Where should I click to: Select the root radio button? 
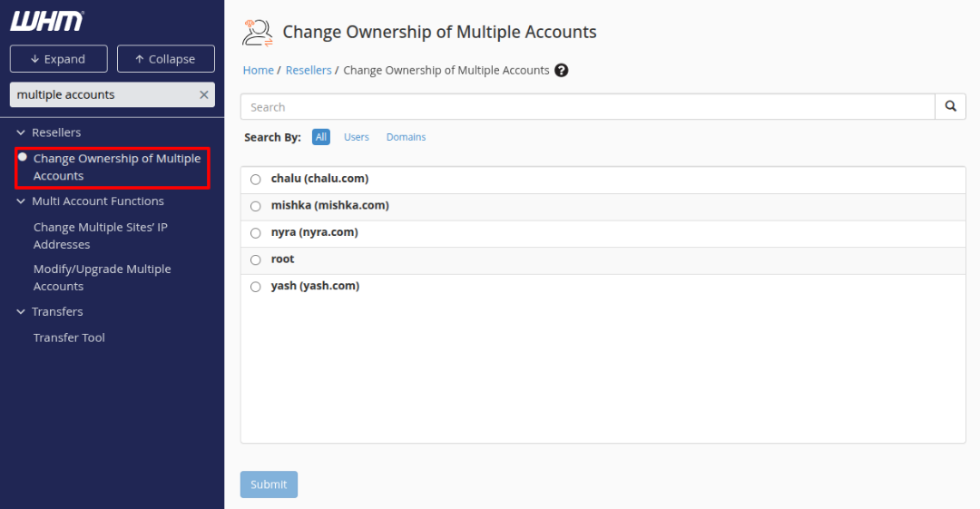pos(256,260)
